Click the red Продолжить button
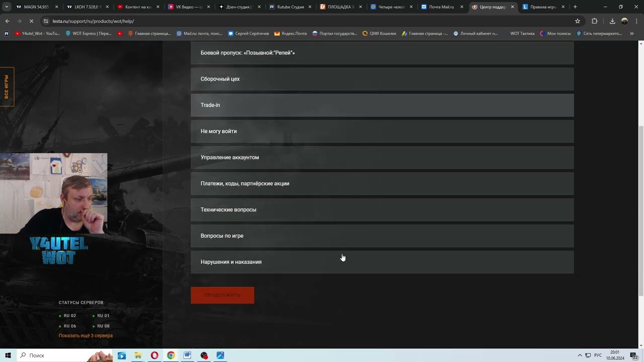 point(222,295)
